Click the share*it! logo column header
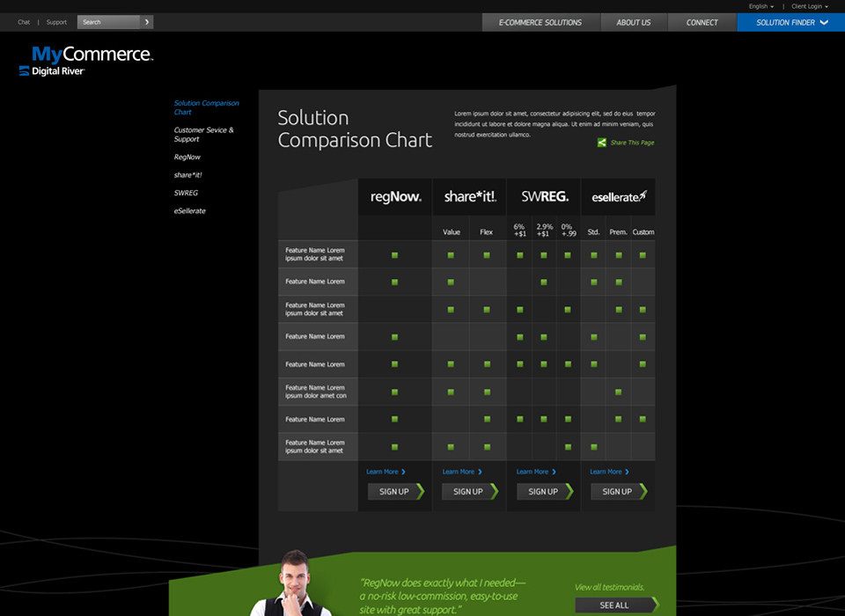Image resolution: width=845 pixels, height=616 pixels. (x=469, y=197)
